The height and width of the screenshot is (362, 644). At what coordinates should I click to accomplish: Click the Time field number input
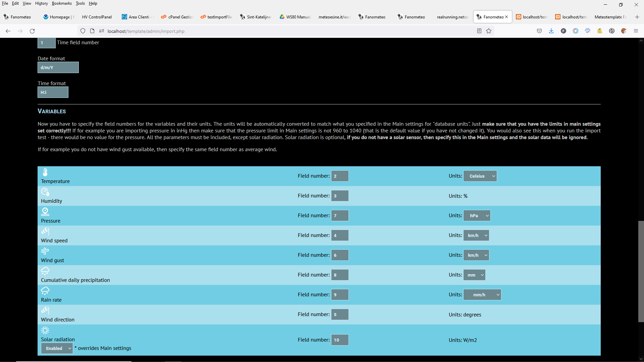click(x=47, y=43)
